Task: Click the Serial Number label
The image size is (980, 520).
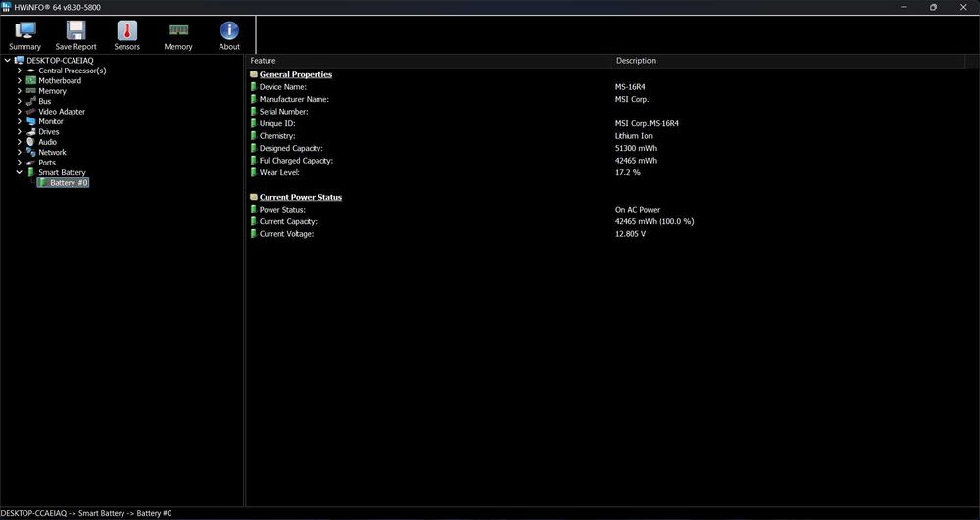Action: pyautogui.click(x=284, y=111)
